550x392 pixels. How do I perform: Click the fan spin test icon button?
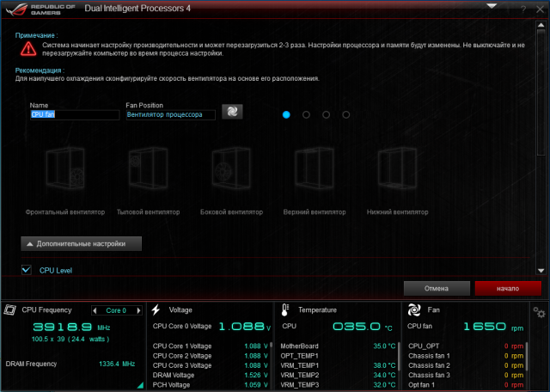232,112
